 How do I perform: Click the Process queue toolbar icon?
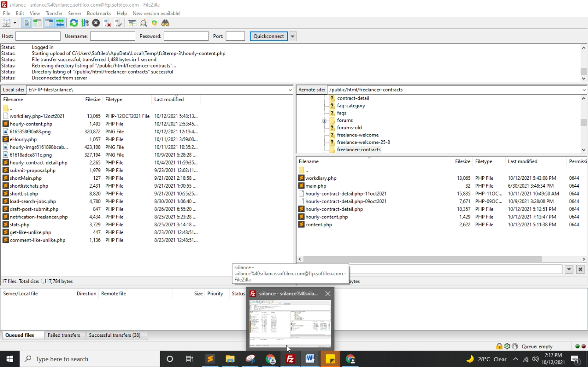point(85,23)
